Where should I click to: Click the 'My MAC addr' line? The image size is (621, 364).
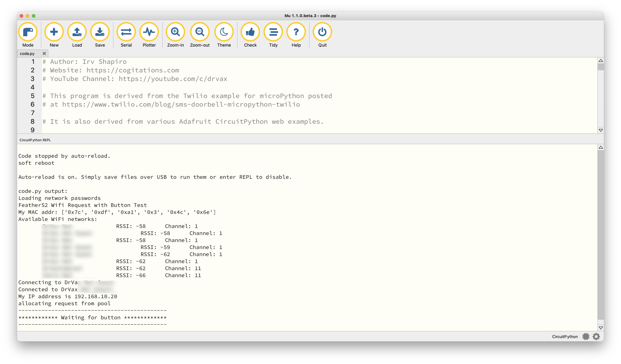[x=117, y=212]
